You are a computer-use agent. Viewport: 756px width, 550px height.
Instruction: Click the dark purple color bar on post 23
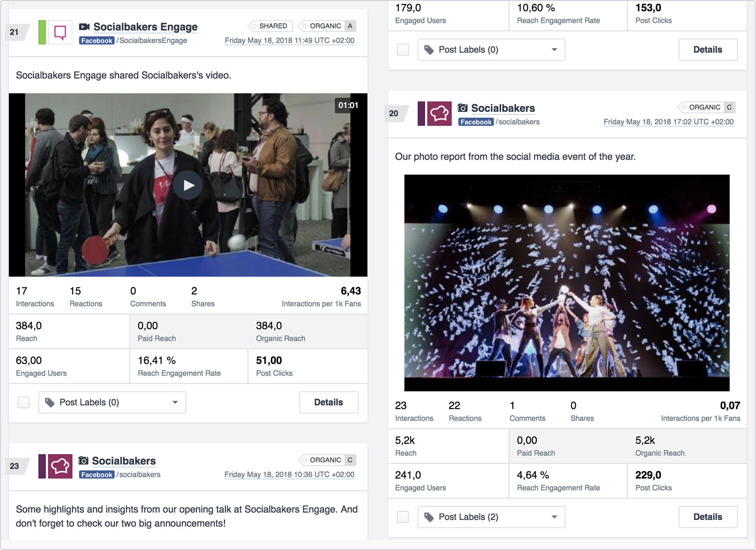[x=42, y=466]
